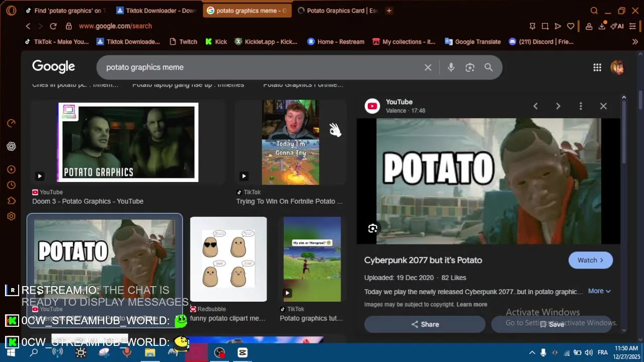Show hidden bookmarks with double chevron
Screen dimensions: 644x362
pos(635,42)
